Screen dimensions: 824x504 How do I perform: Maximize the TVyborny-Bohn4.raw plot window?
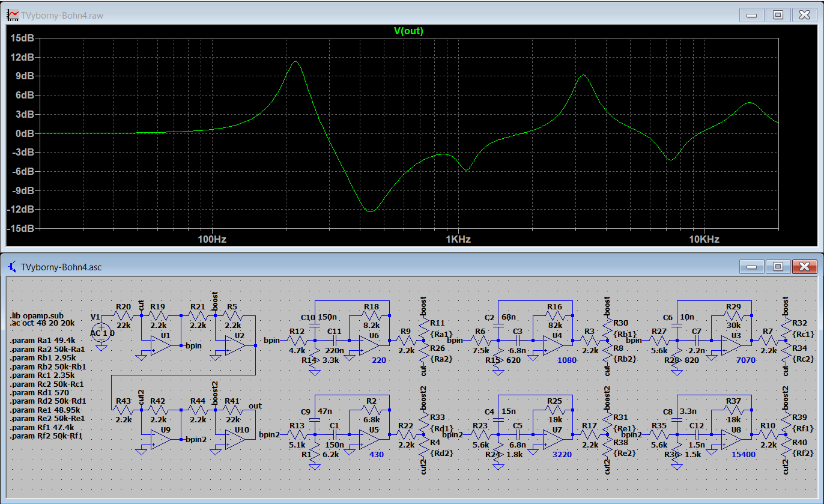[778, 14]
